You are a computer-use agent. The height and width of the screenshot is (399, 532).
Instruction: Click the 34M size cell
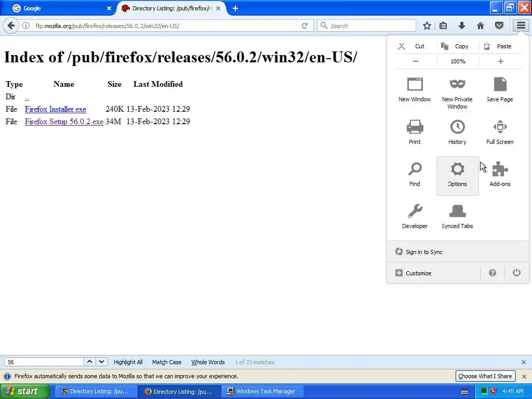coord(113,122)
